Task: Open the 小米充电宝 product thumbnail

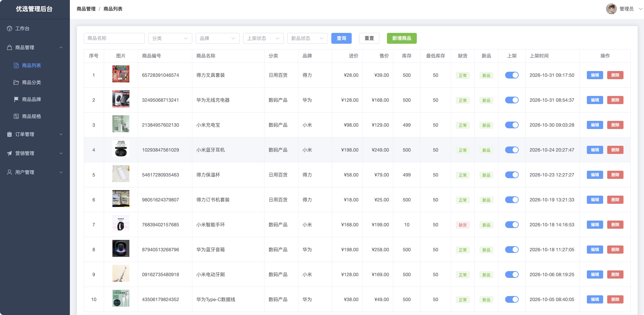Action: (x=121, y=124)
